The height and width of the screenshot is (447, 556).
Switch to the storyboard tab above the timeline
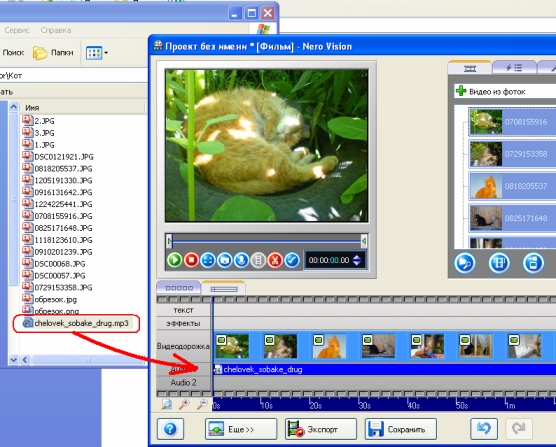[x=179, y=288]
